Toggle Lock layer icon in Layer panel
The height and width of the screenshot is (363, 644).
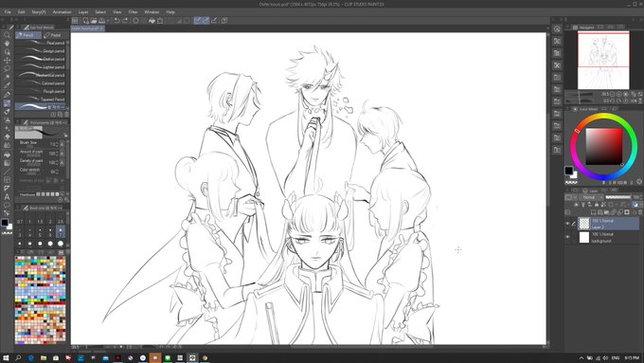click(x=597, y=205)
